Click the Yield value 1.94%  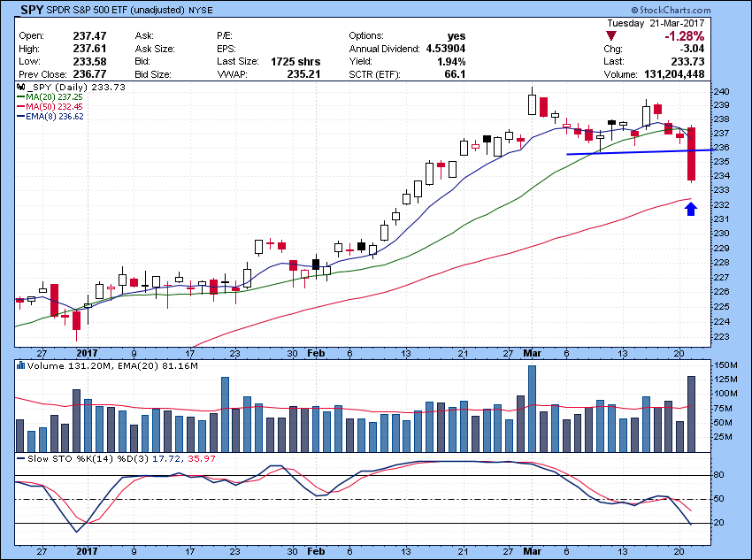(x=451, y=62)
